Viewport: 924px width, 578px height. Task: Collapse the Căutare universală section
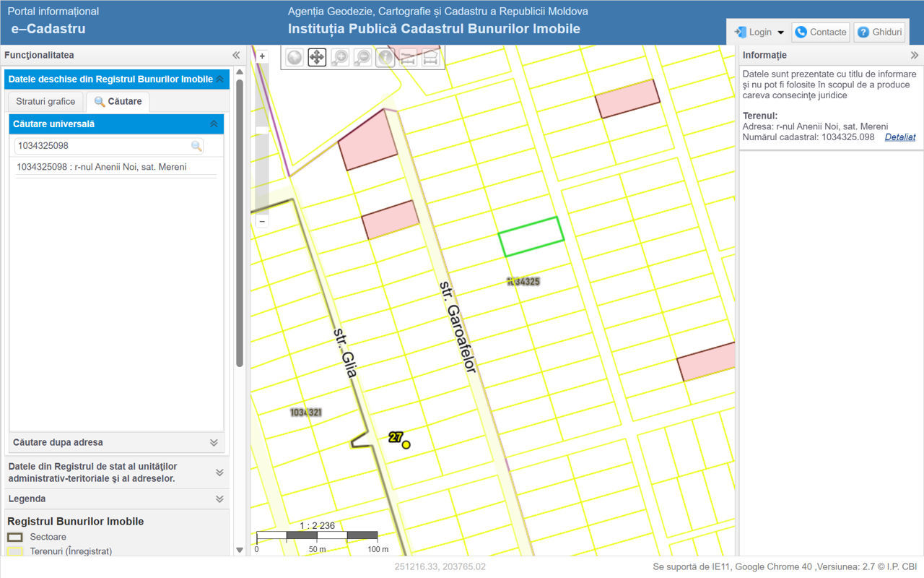pos(214,124)
